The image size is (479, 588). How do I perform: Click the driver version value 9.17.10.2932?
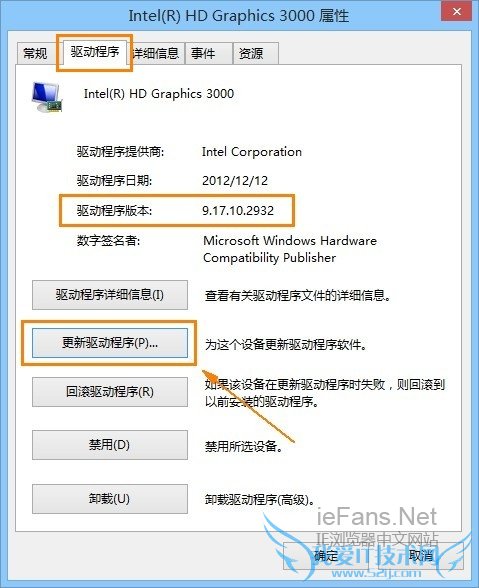238,210
